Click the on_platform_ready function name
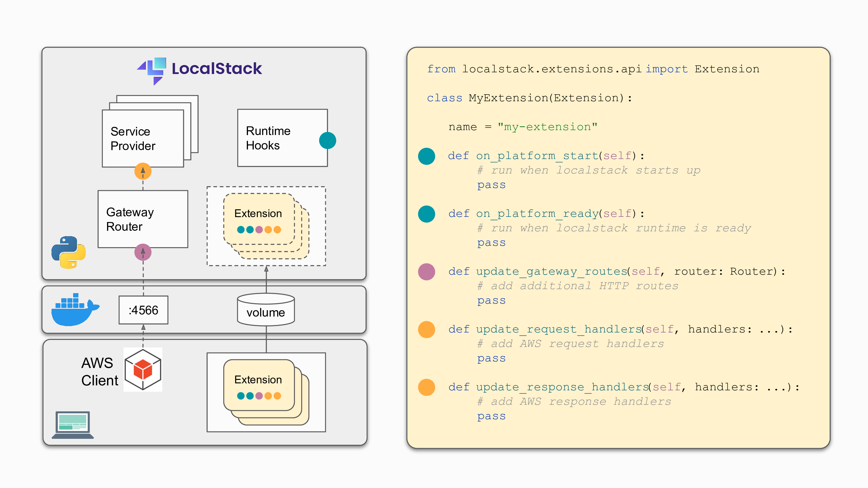868x488 pixels. 537,214
